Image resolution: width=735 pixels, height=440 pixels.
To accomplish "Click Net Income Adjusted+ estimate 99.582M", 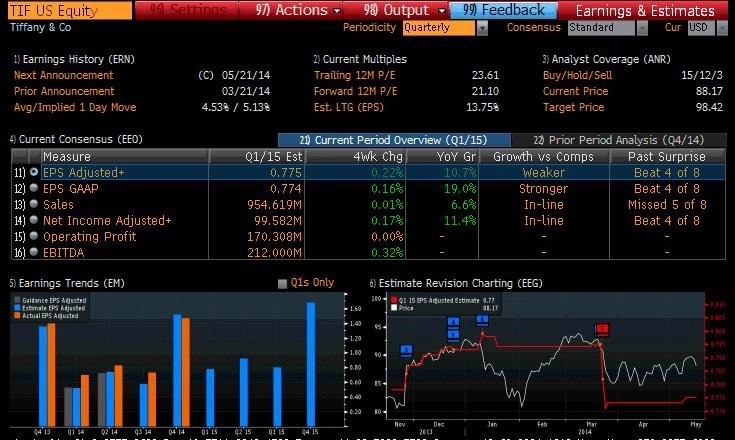I will pyautogui.click(x=278, y=221).
